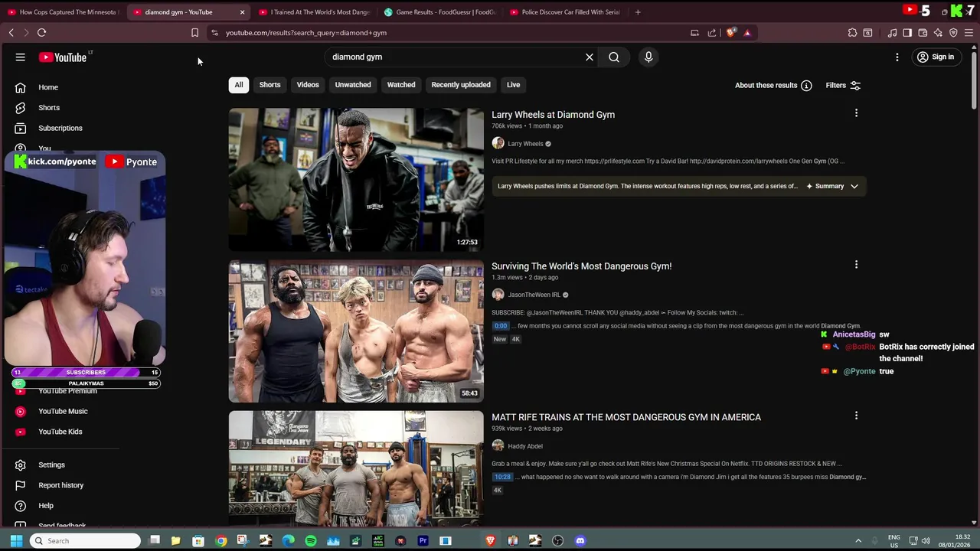
Task: Open JasonTheWeen IRL channel link
Action: (x=534, y=295)
